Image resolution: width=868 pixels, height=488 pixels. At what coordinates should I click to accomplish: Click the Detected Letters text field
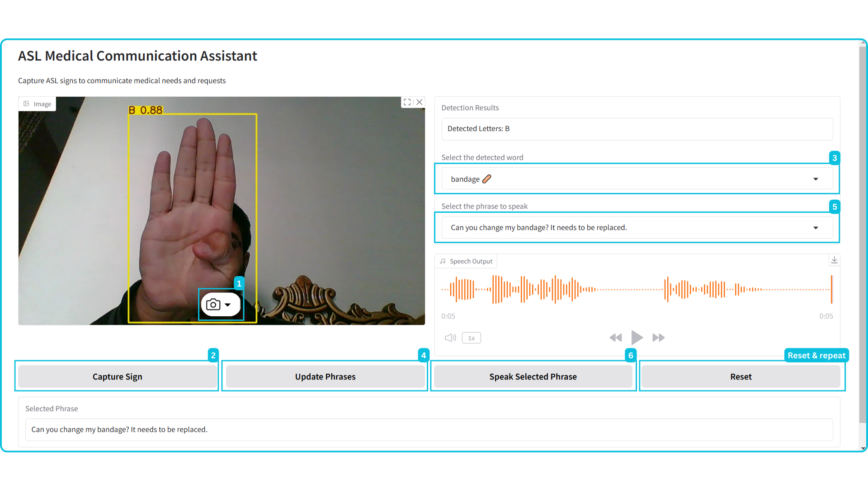pyautogui.click(x=637, y=129)
